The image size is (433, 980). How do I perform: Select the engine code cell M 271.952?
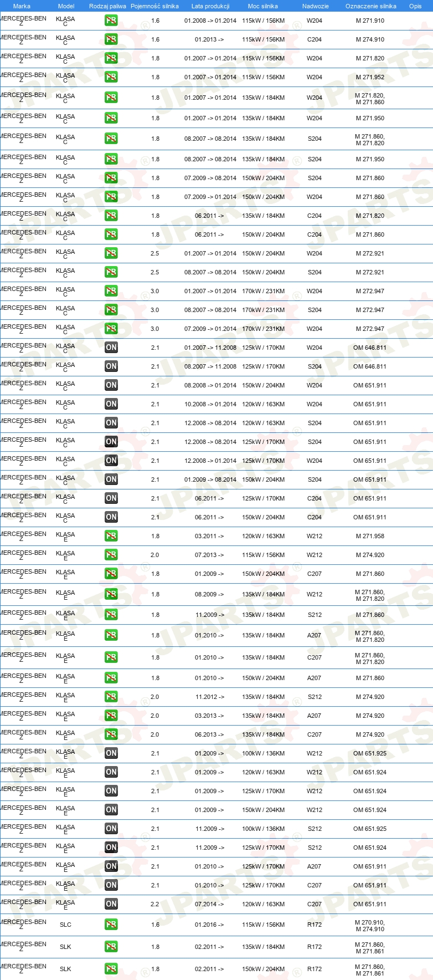coord(370,77)
